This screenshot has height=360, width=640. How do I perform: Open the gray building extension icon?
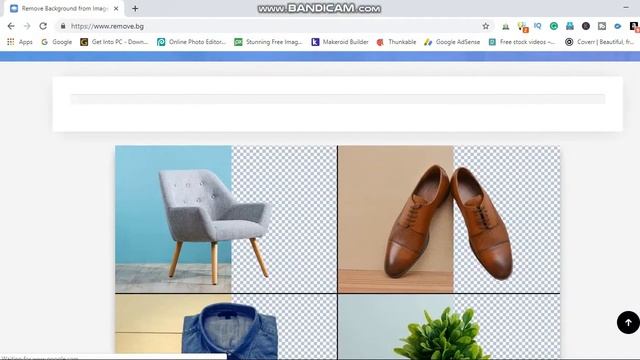coord(506,27)
